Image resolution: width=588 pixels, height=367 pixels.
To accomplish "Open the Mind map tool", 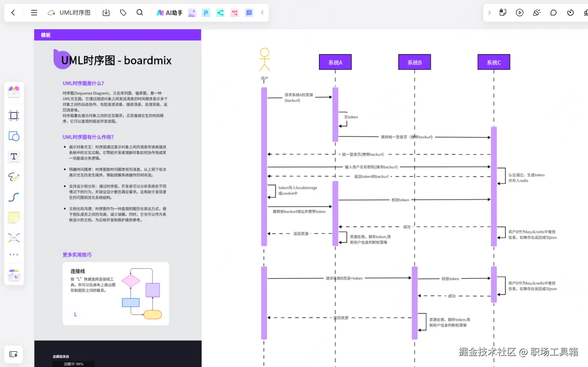I will pyautogui.click(x=14, y=237).
